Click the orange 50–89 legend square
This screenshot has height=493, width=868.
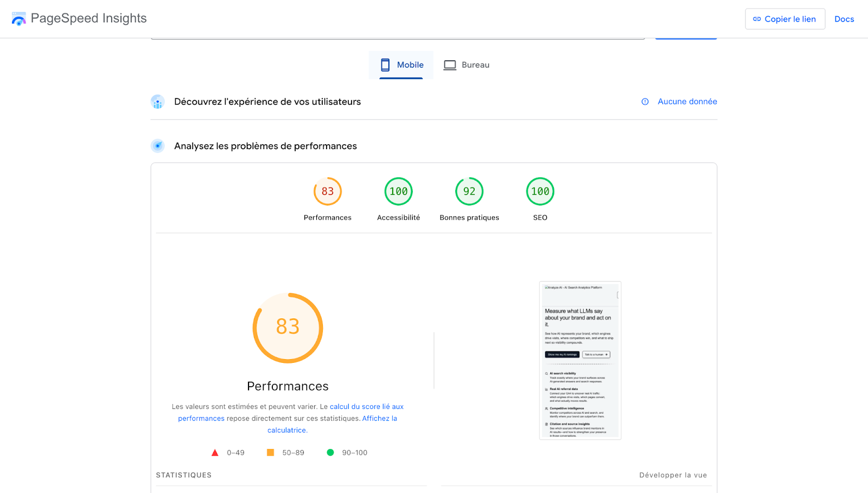click(x=270, y=452)
